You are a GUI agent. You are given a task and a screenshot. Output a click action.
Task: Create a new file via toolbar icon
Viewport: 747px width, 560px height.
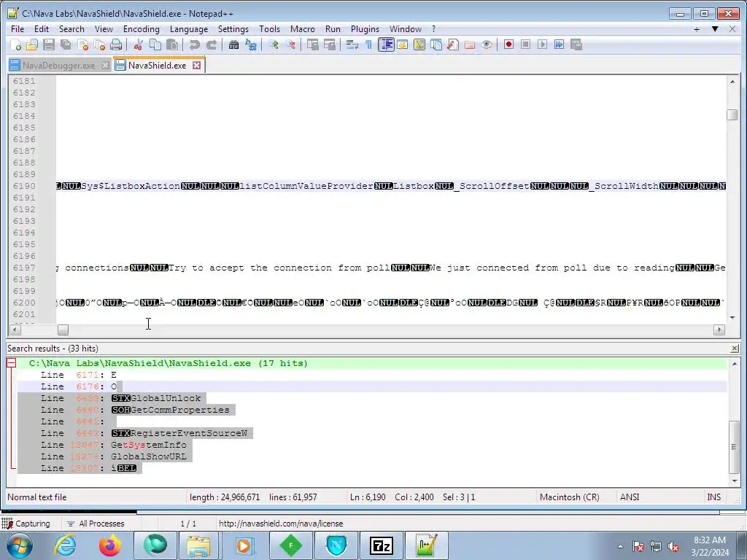coord(15,44)
